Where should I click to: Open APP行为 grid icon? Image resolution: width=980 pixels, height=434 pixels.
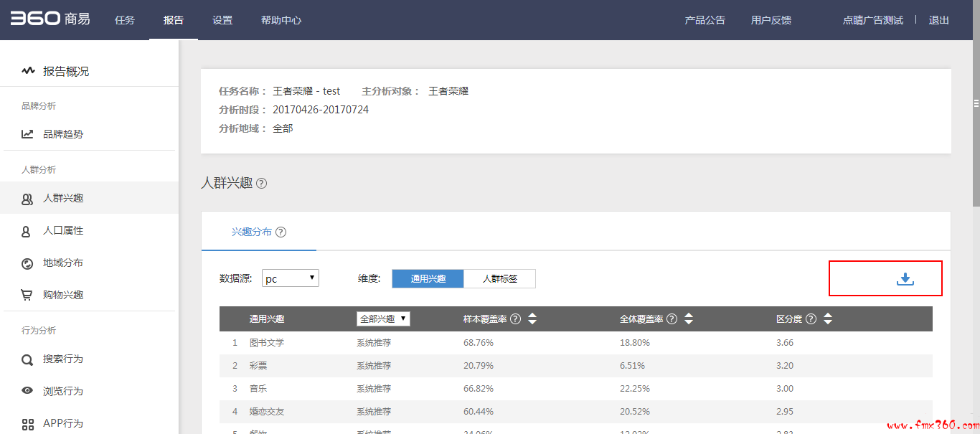pos(27,424)
